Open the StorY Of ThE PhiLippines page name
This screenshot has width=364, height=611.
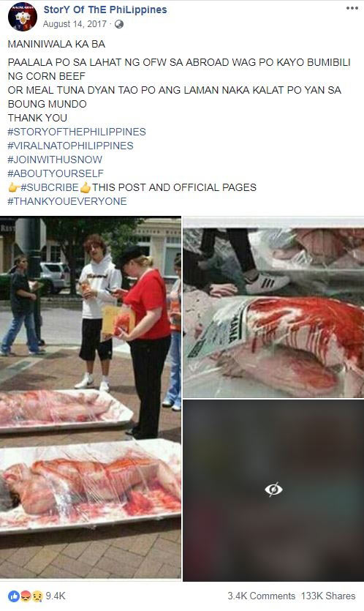coord(105,10)
